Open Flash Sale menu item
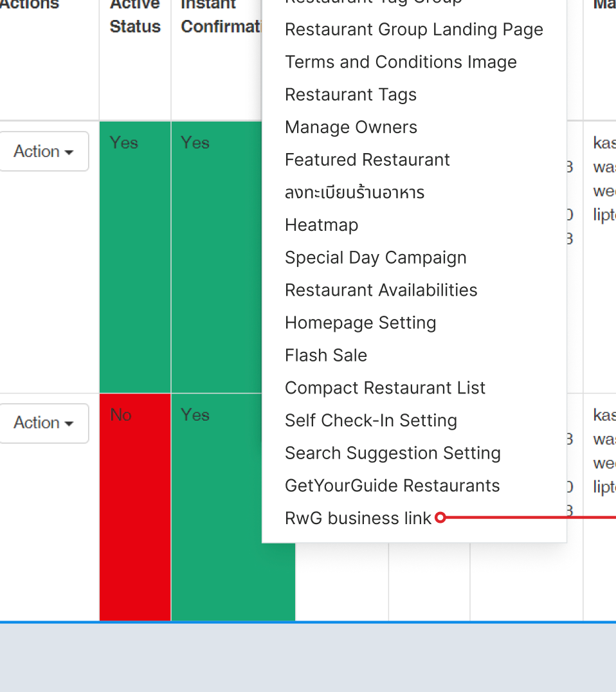This screenshot has width=616, height=692. (x=326, y=356)
